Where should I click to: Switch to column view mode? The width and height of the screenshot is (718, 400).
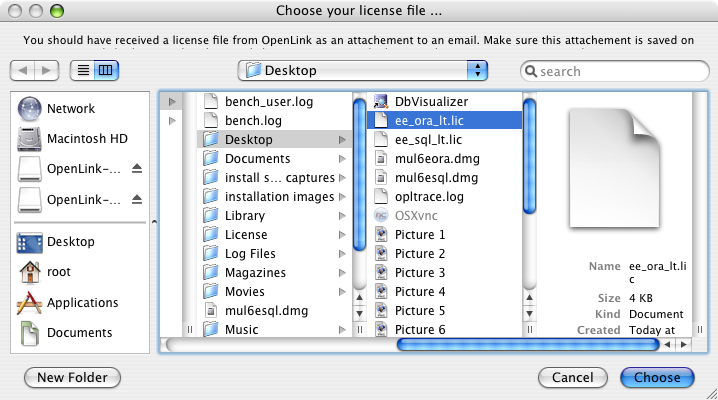coord(106,70)
